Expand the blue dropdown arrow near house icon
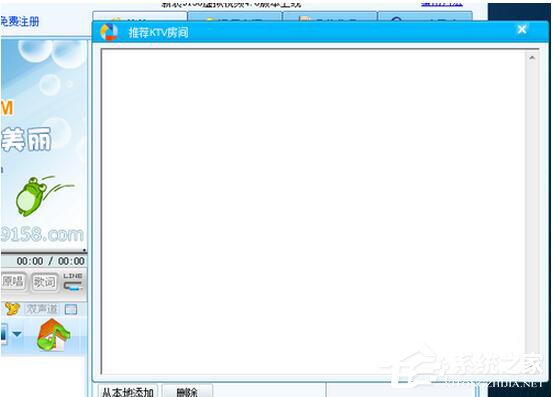The height and width of the screenshot is (397, 553). click(17, 334)
